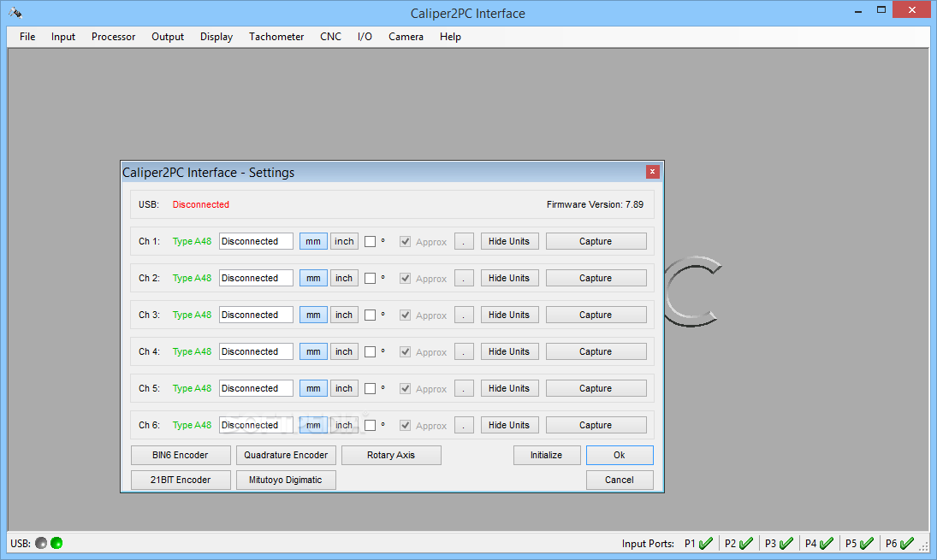
Task: Toggle the Ch 3 Approx checkbox
Action: point(405,315)
